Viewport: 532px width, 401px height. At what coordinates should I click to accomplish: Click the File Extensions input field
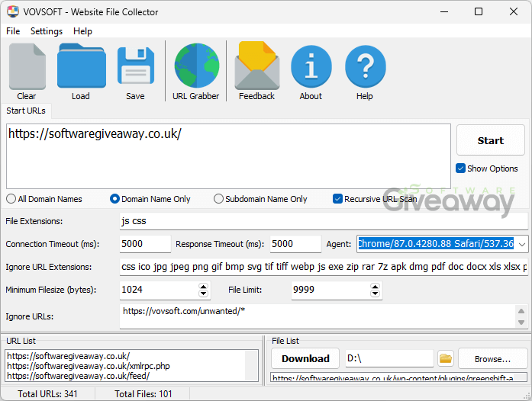click(x=324, y=221)
